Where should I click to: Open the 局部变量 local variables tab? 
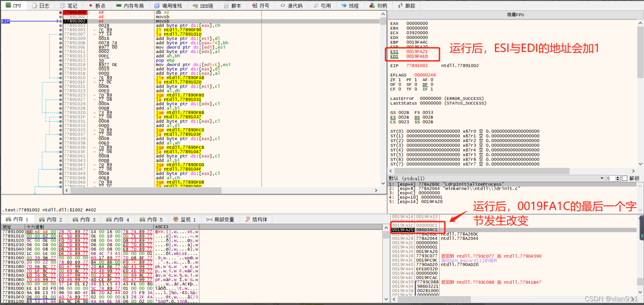coord(221,219)
